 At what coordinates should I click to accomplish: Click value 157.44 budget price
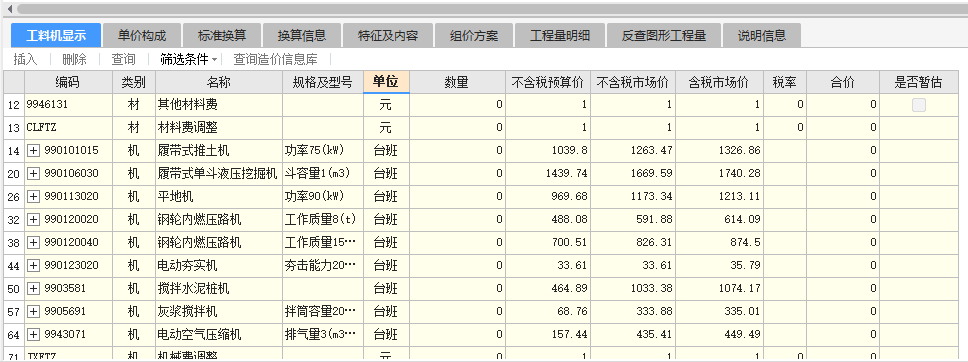coord(548,335)
